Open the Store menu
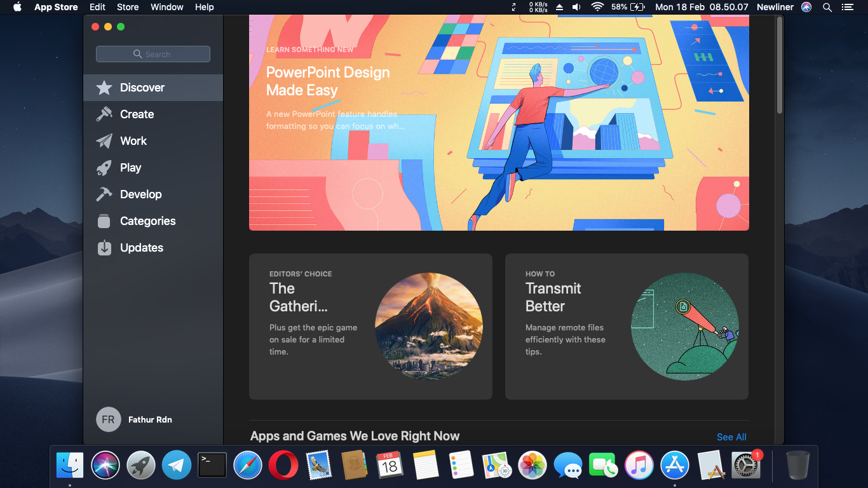Image resolution: width=868 pixels, height=488 pixels. click(x=128, y=7)
